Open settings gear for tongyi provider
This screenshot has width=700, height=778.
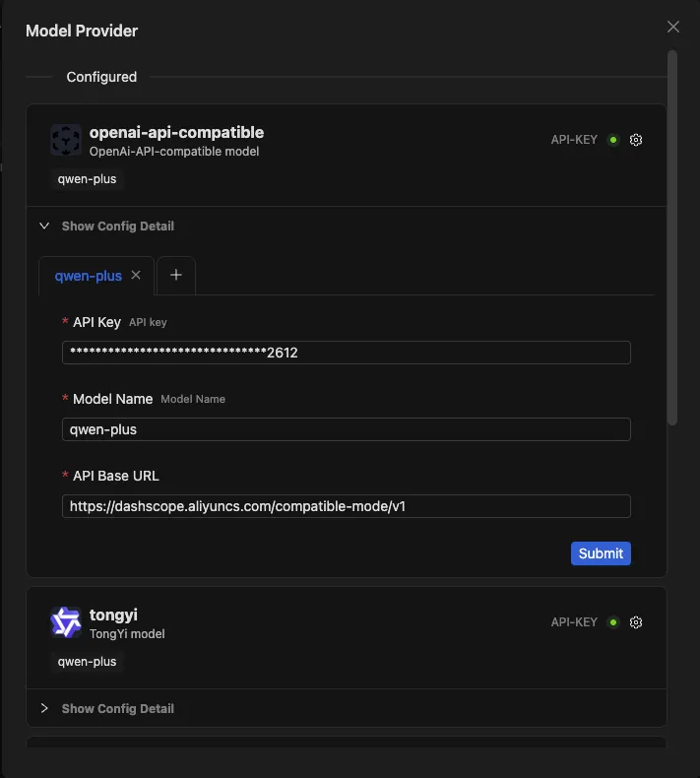click(x=636, y=622)
